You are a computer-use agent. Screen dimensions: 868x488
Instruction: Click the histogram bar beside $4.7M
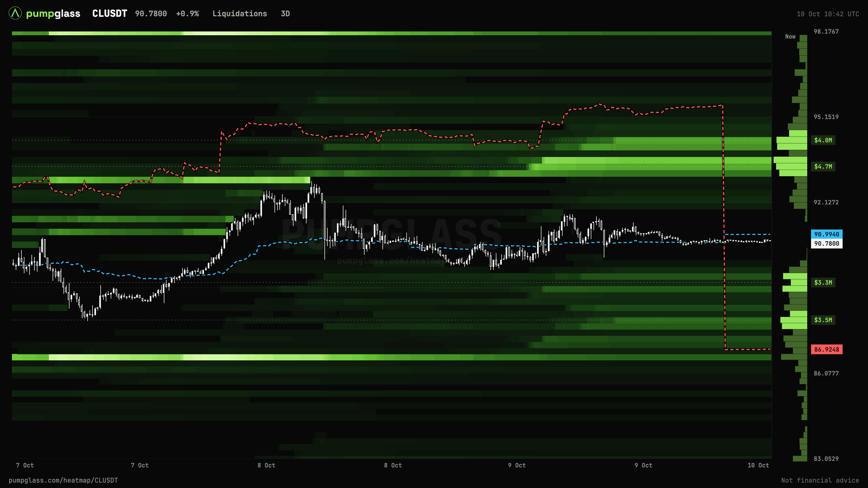click(x=792, y=166)
